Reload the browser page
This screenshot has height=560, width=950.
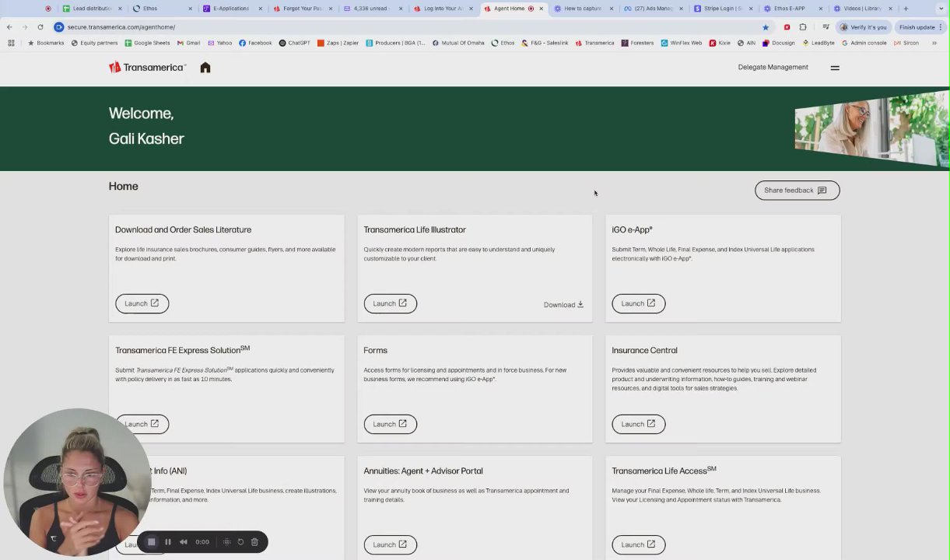tap(40, 27)
